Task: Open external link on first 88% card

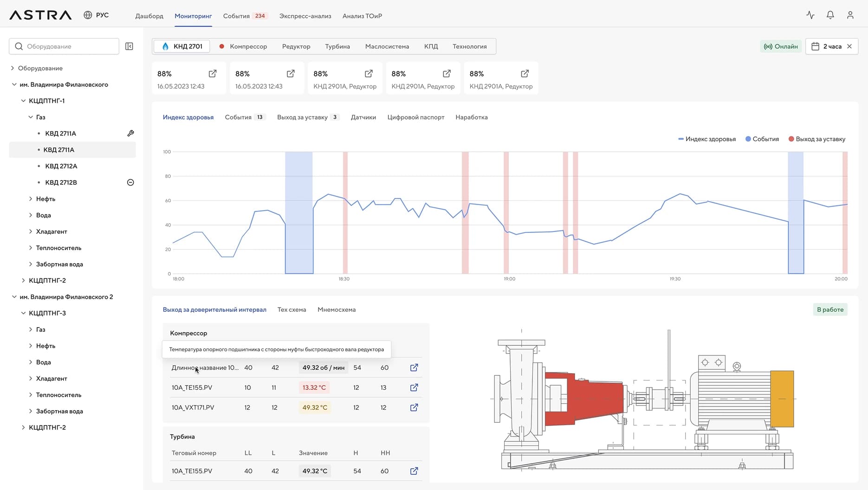Action: pyautogui.click(x=213, y=73)
